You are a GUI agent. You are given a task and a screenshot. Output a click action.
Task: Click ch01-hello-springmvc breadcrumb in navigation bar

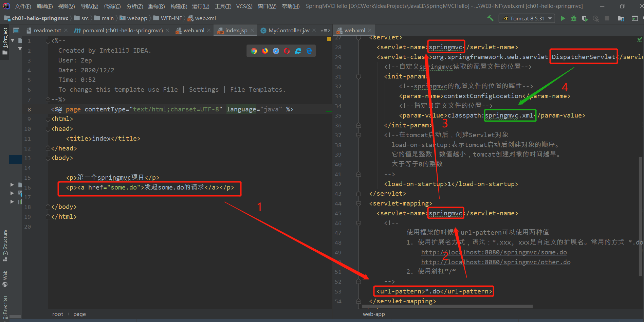tap(36, 18)
